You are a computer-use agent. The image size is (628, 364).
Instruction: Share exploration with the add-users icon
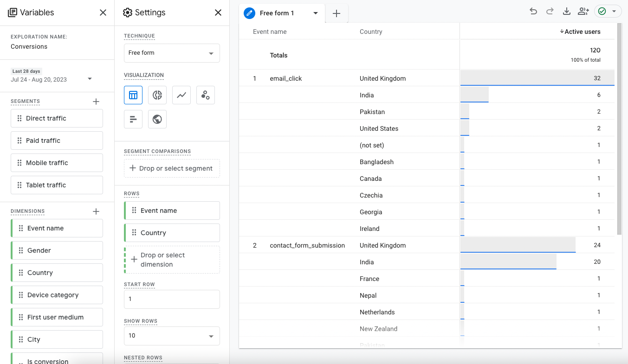(x=583, y=12)
